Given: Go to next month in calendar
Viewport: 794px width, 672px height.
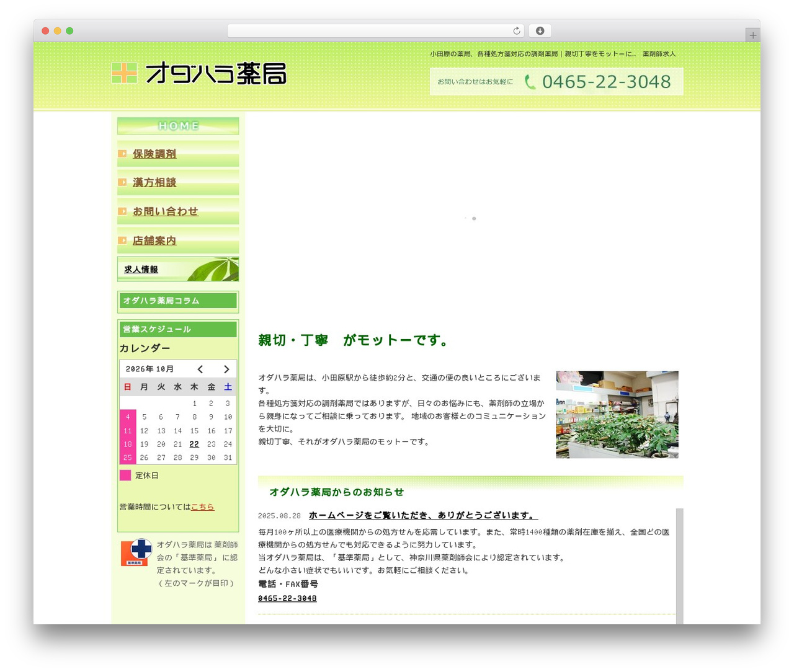Looking at the screenshot, I should coord(226,369).
